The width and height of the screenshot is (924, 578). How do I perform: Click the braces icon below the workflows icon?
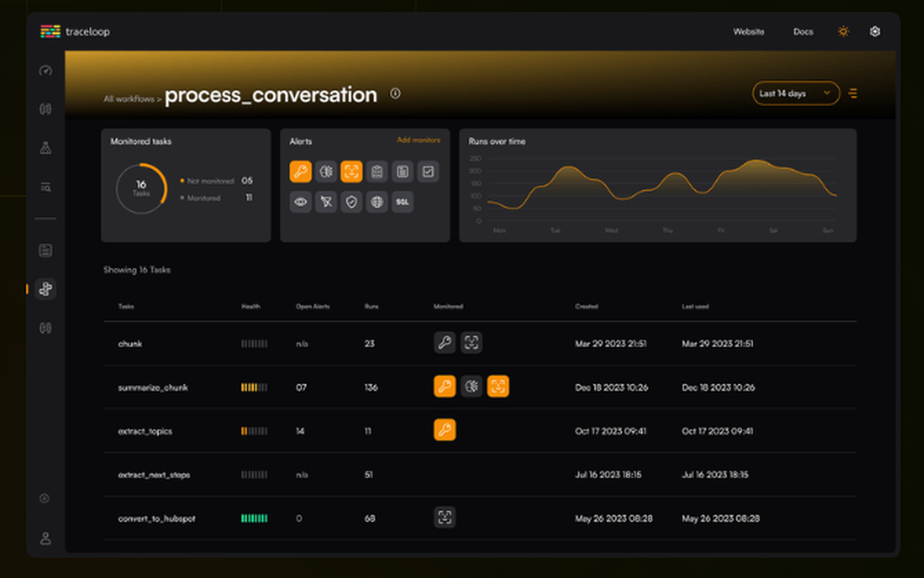pos(45,328)
